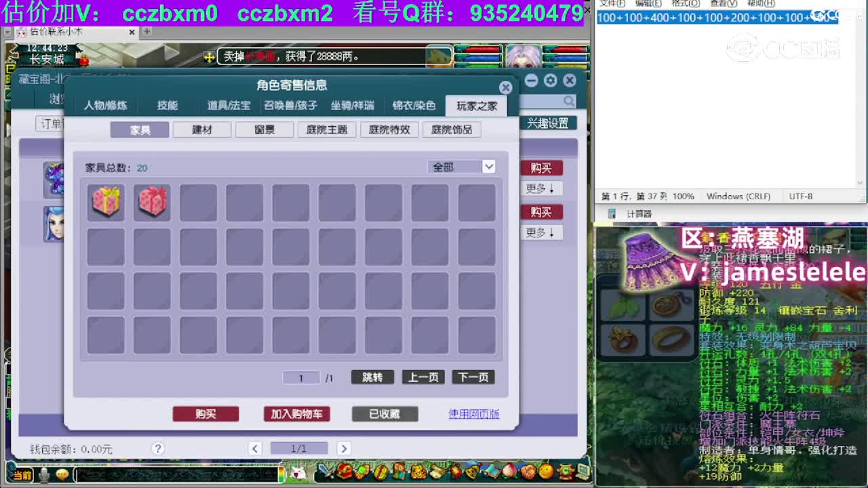Image resolution: width=868 pixels, height=488 pixels.
Task: Go to next page with 下一页
Action: click(473, 378)
